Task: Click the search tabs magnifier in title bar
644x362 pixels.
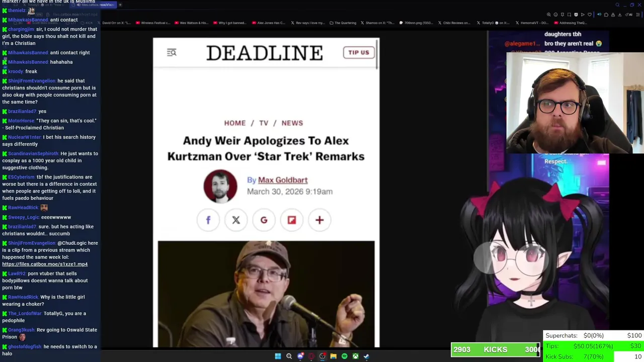Action: pyautogui.click(x=617, y=5)
